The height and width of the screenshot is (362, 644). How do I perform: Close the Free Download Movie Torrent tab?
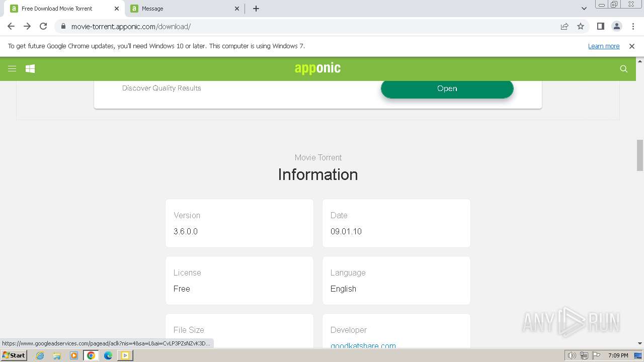[x=116, y=9]
